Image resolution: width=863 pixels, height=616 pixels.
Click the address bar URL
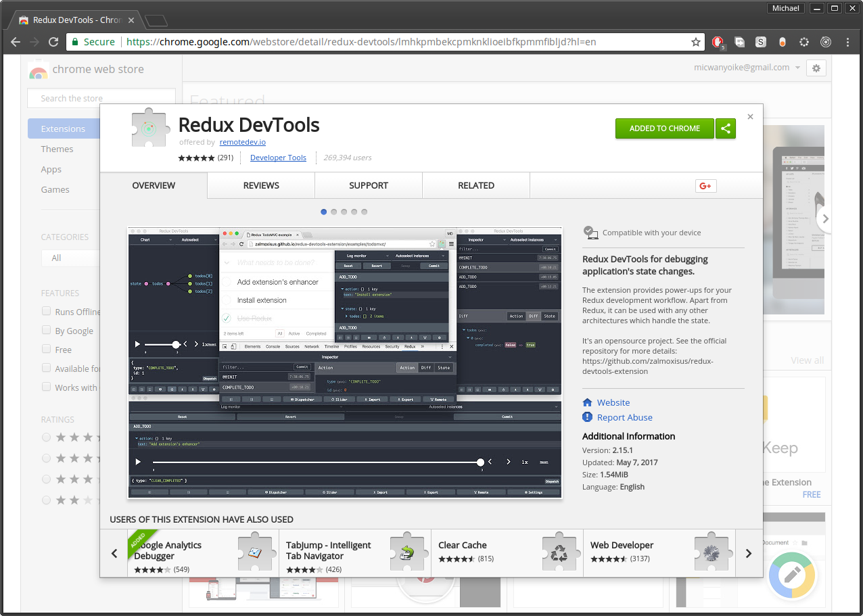tap(361, 42)
